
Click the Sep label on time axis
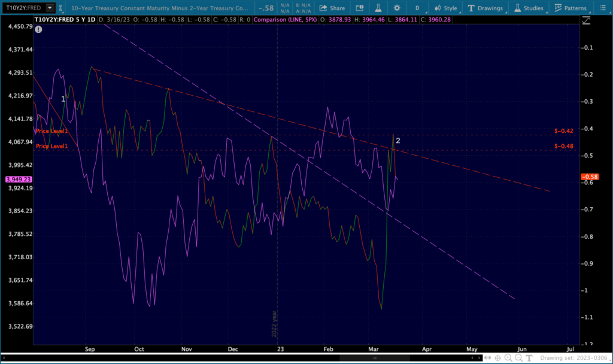click(90, 349)
